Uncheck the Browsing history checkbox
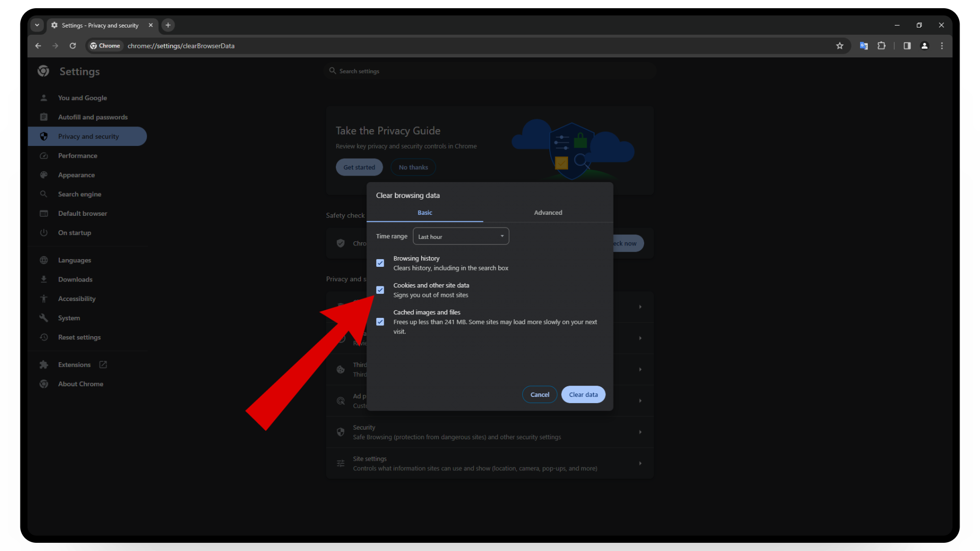980x551 pixels. coord(380,263)
